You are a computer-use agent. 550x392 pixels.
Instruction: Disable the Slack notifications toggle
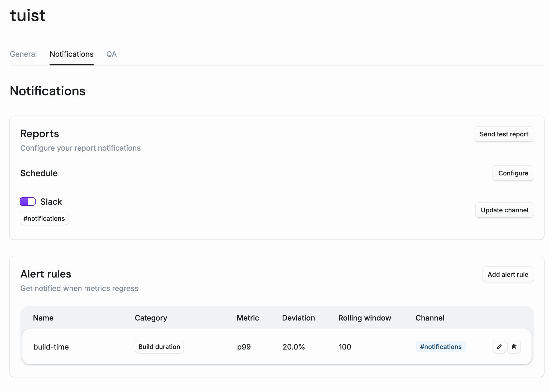click(x=27, y=202)
